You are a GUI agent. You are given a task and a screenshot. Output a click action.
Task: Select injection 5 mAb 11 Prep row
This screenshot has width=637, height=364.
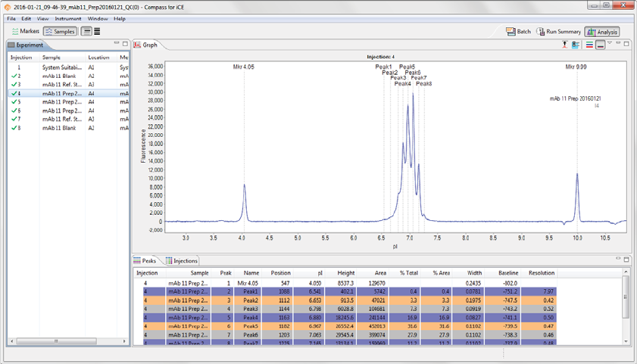pos(61,102)
